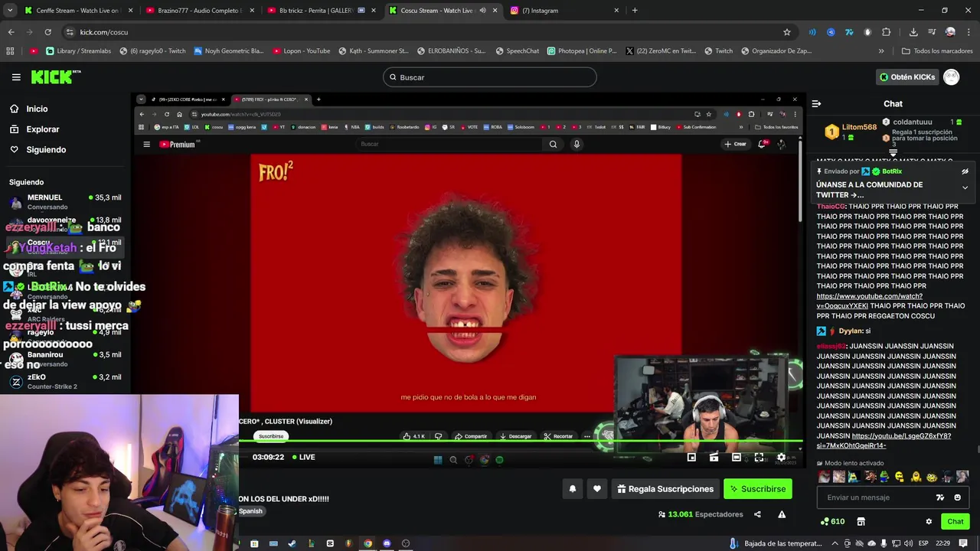
Task: Mute the Coscu Stream tab audio
Action: click(482, 11)
